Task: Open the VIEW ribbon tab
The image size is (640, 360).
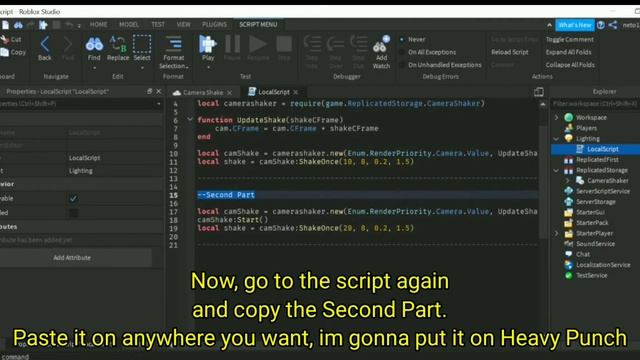Action: (183, 24)
